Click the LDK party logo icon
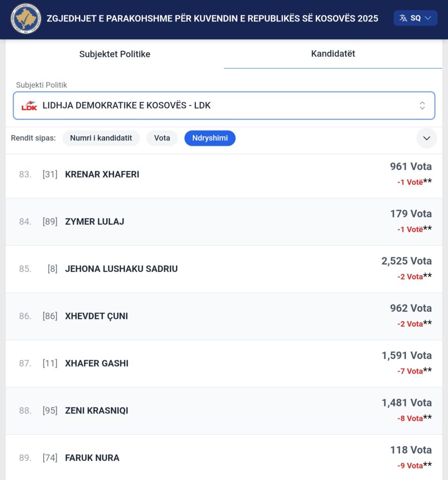Screen dimensions: 448x480 (x=29, y=105)
